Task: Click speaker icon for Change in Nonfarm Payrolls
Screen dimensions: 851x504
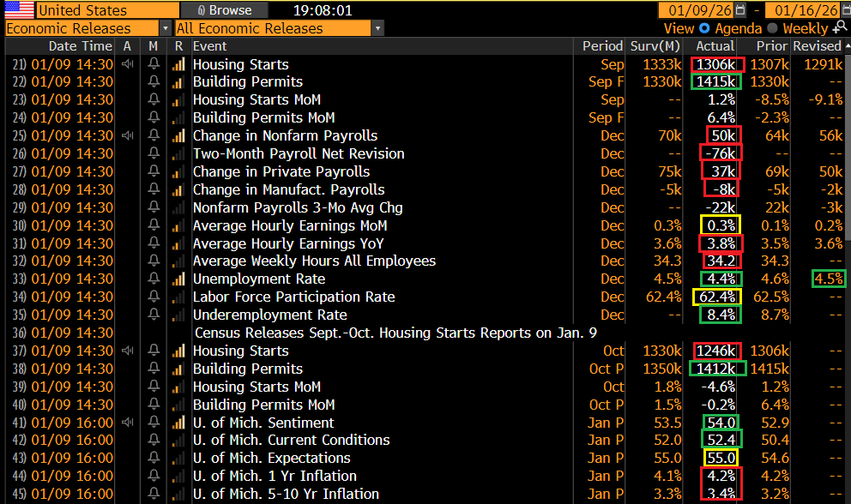Action: tap(128, 135)
